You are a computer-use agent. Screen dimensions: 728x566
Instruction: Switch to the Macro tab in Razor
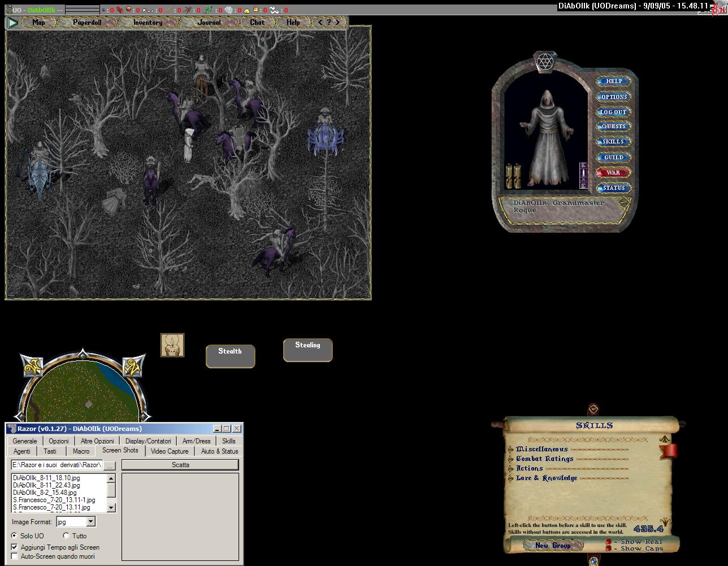(x=81, y=451)
